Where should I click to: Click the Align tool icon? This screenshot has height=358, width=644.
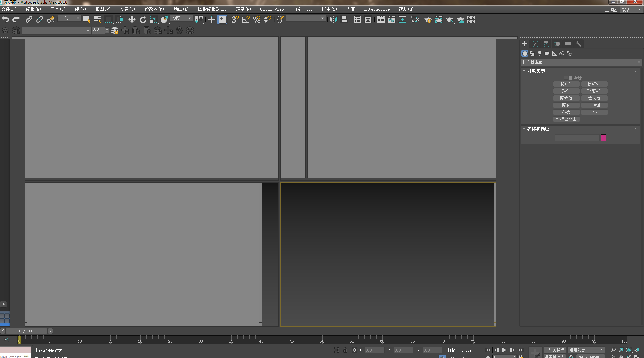click(344, 19)
